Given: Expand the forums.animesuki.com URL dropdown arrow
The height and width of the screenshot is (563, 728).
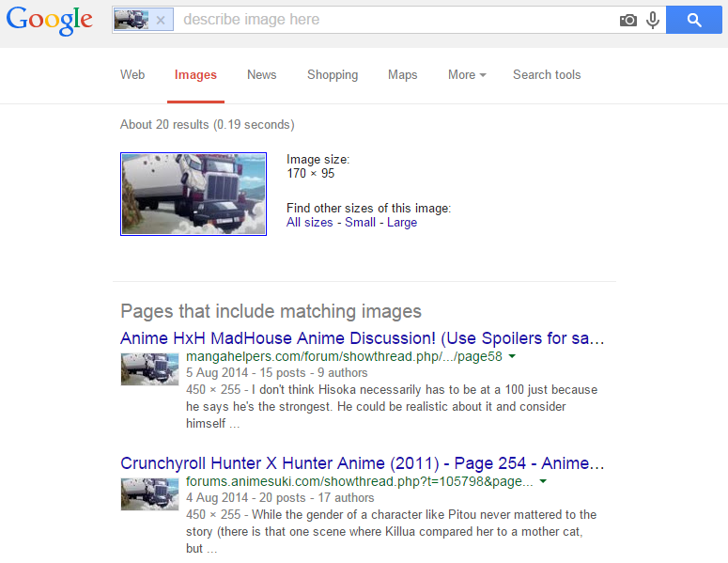Looking at the screenshot, I should [x=544, y=482].
